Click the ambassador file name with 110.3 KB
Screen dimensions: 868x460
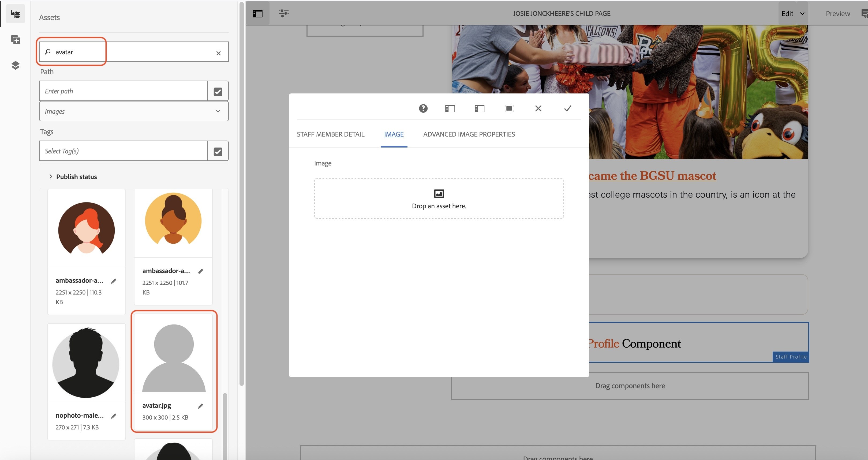tap(80, 280)
